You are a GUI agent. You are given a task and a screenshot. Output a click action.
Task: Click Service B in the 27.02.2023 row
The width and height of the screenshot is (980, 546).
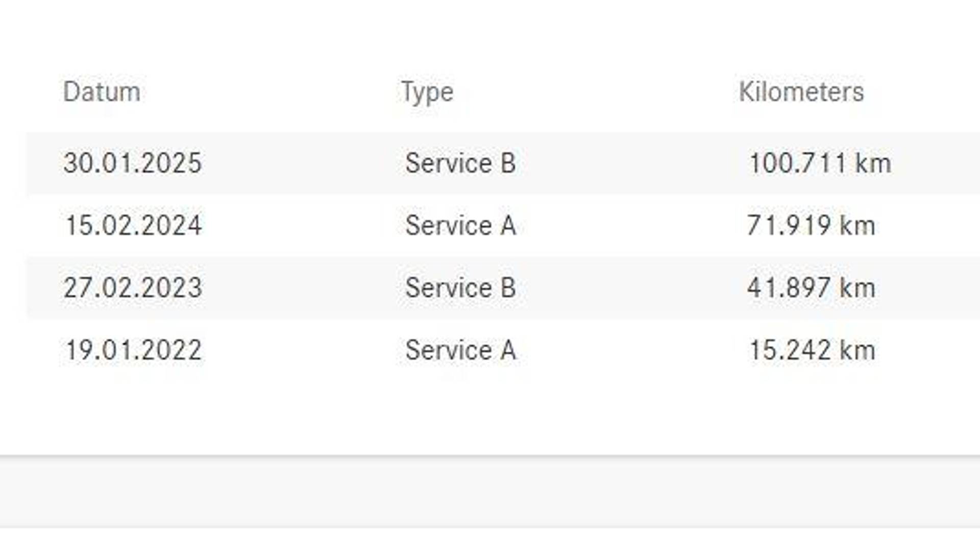coord(460,288)
